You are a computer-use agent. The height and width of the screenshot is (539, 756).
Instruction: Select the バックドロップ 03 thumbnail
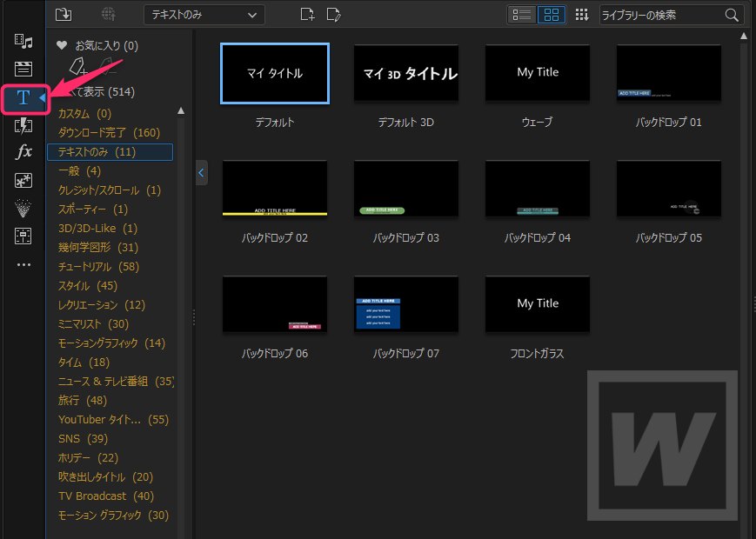[406, 189]
